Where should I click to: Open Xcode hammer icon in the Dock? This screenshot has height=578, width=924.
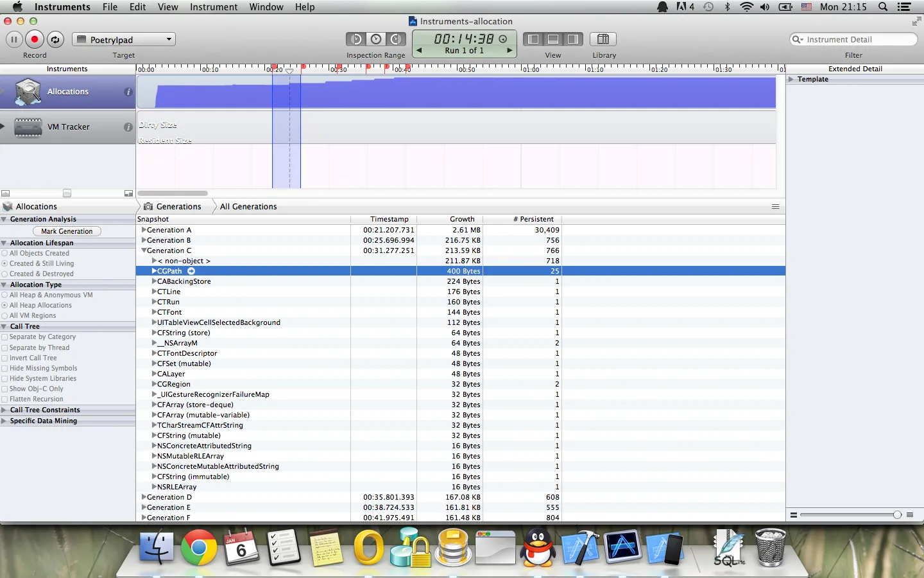pyautogui.click(x=580, y=548)
